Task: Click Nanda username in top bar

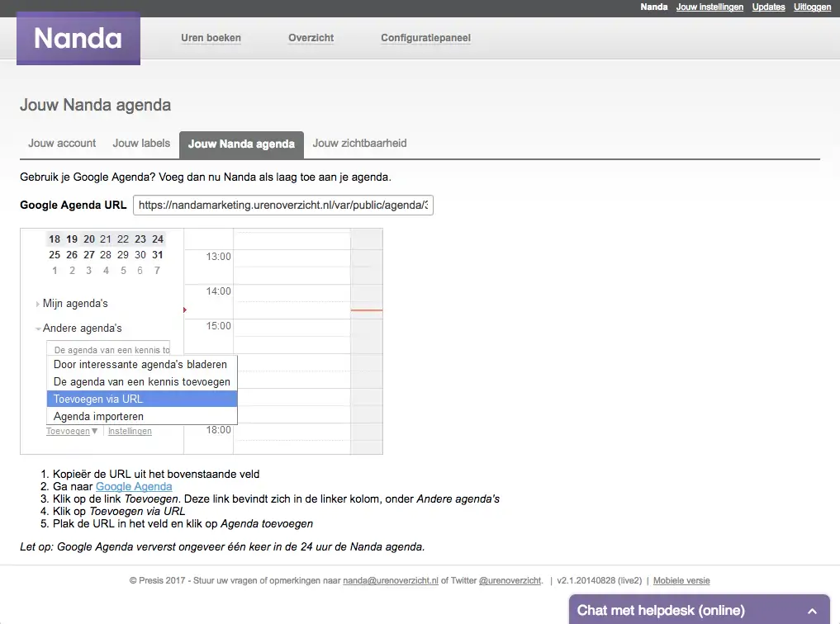Action: coord(654,7)
